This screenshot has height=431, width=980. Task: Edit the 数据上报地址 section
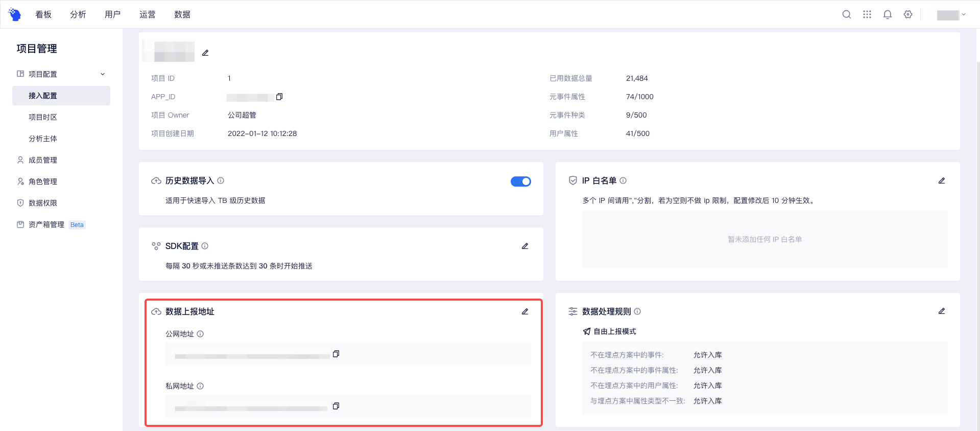524,311
